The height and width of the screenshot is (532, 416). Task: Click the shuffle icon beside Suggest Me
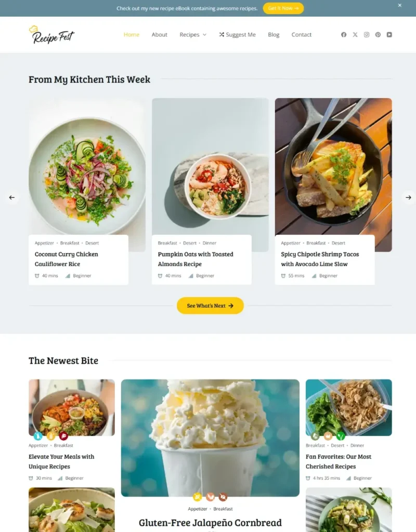pos(222,35)
